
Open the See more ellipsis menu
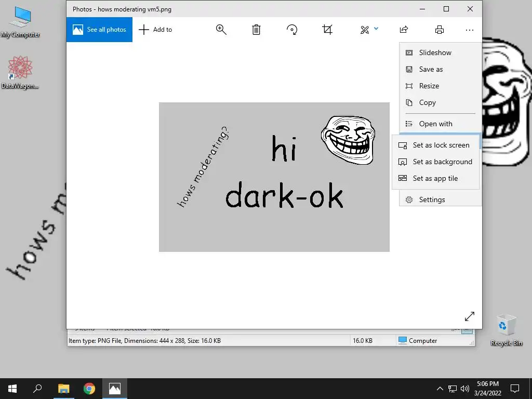click(x=470, y=30)
